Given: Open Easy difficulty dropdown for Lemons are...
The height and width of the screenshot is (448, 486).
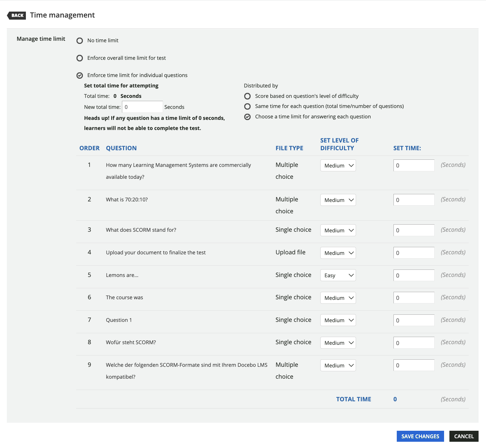Looking at the screenshot, I should tap(338, 275).
